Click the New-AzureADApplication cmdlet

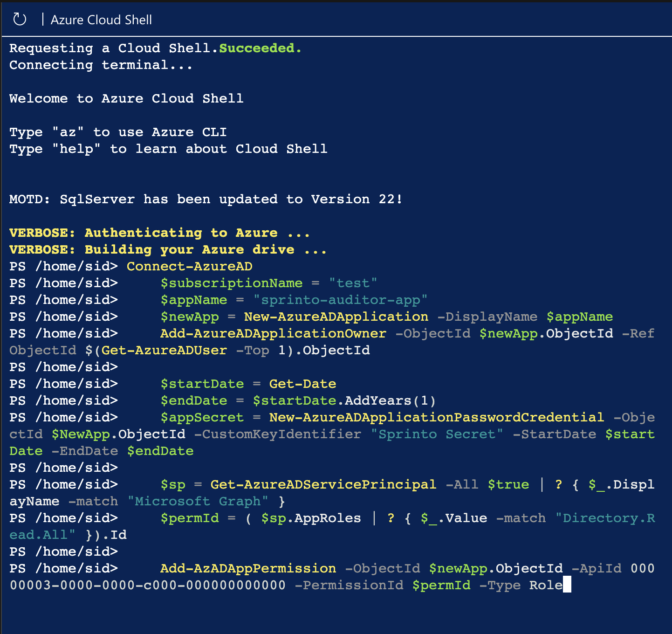[x=336, y=317]
